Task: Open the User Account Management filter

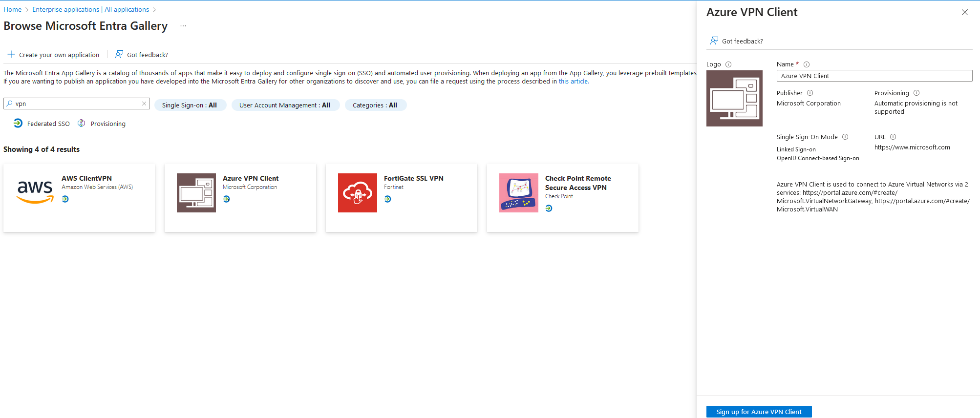Action: click(285, 105)
